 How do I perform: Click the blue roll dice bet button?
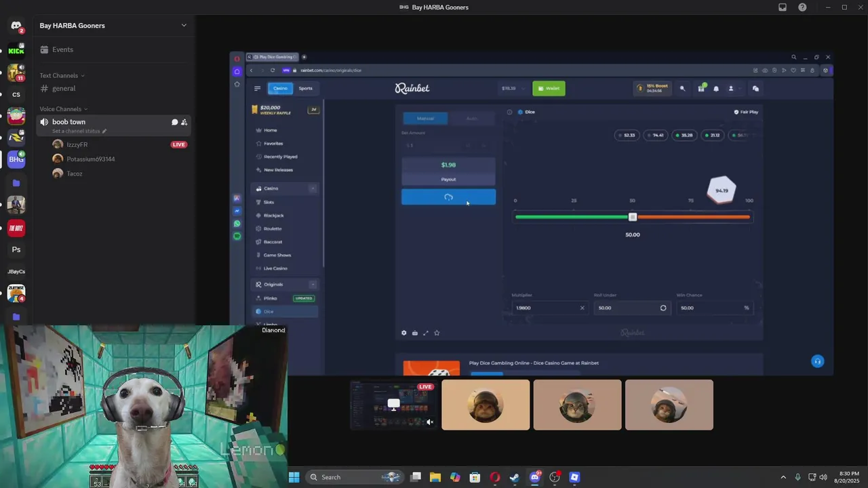(x=448, y=197)
